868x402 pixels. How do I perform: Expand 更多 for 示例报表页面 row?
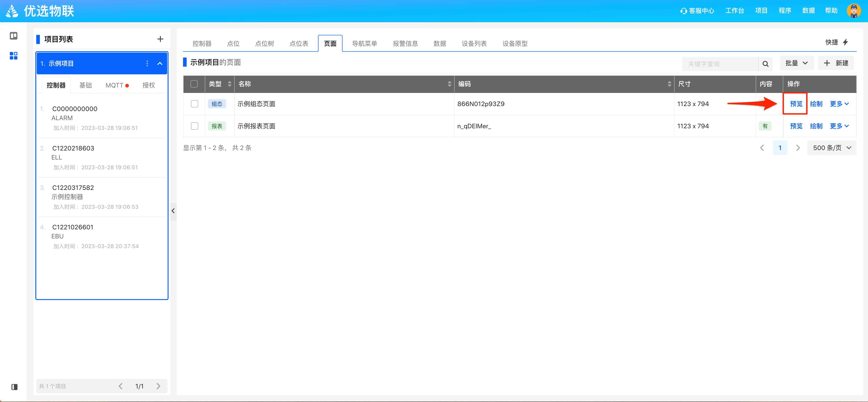click(x=839, y=126)
